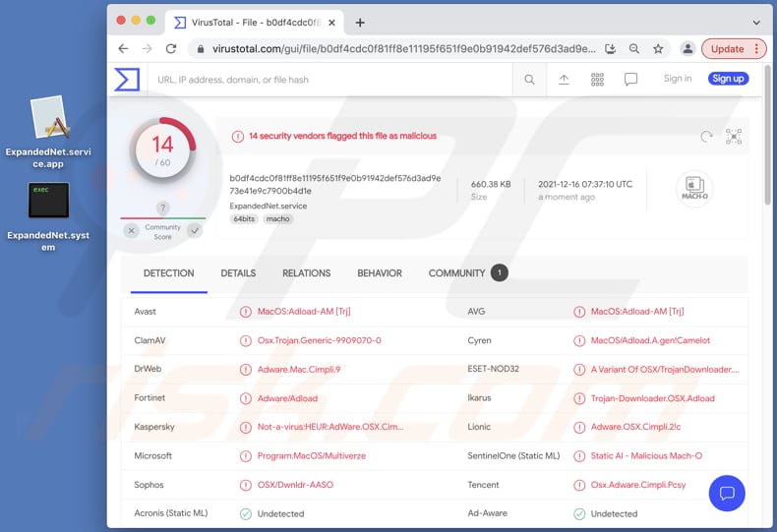
Task: Click the Adware.OSX.Cimpli.2!c Lionic result
Action: click(x=635, y=427)
